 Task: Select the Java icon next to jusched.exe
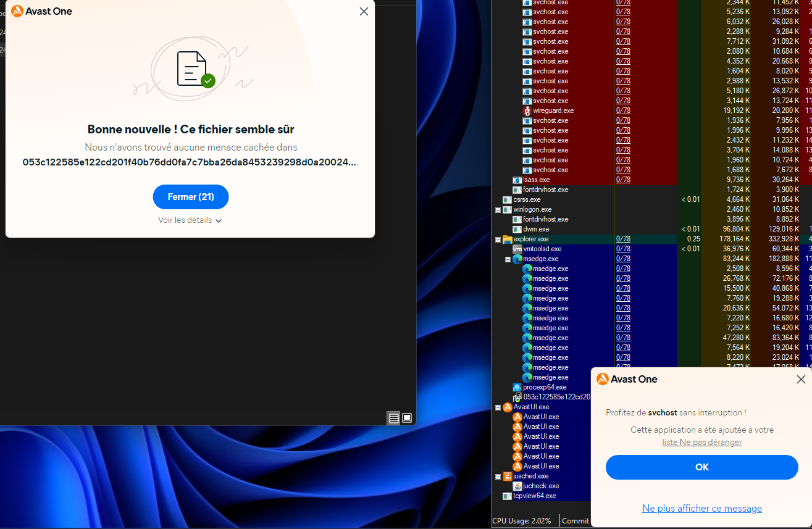coord(508,476)
